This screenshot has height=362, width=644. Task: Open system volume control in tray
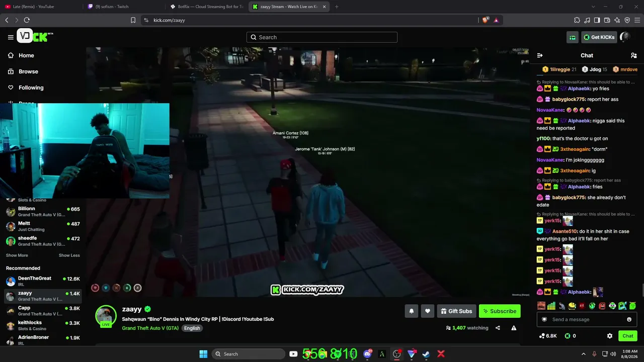pyautogui.click(x=613, y=354)
